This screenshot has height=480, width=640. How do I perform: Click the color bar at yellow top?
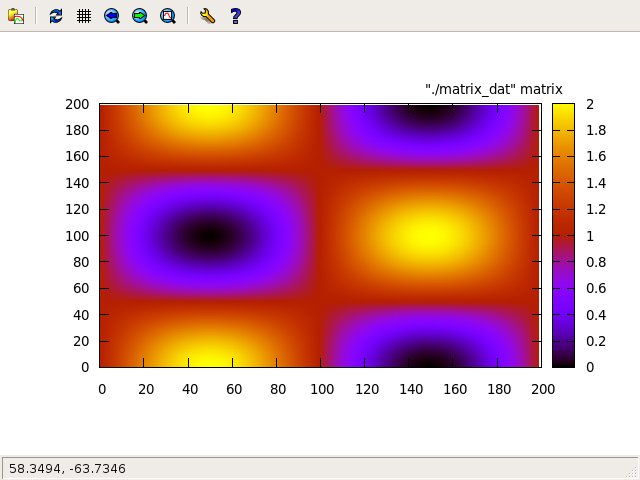tap(563, 107)
